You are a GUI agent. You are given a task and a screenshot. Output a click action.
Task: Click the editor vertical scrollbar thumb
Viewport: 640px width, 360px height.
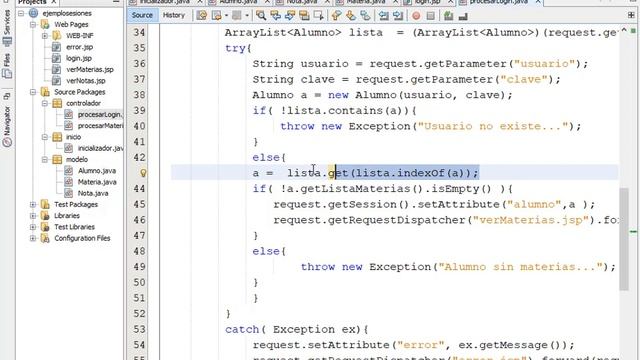624,239
